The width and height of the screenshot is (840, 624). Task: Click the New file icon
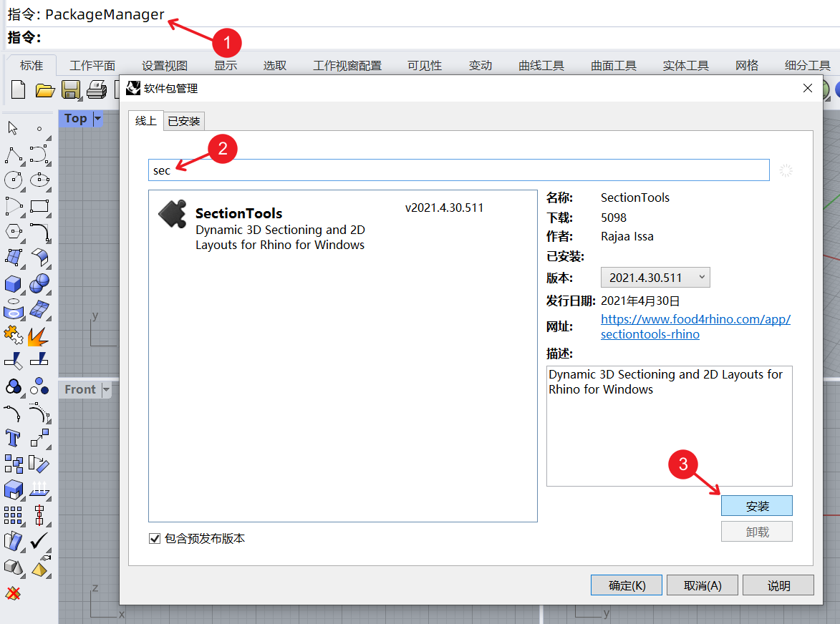[16, 89]
